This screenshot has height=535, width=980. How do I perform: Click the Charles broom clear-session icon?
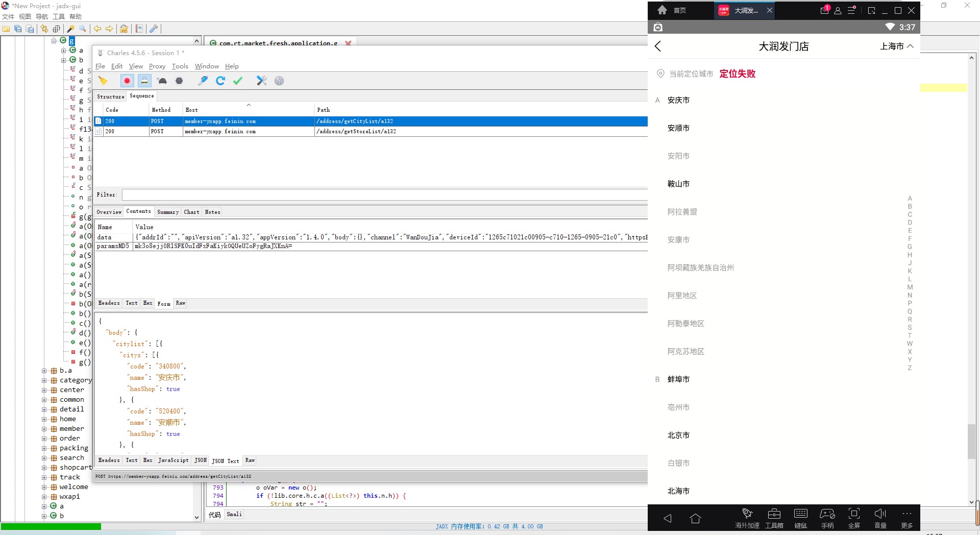point(103,81)
